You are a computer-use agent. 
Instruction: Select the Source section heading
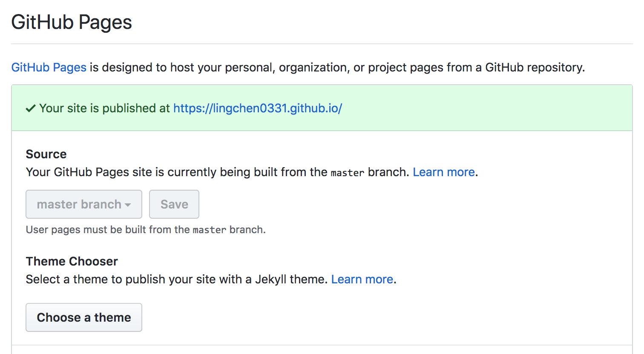coord(46,154)
